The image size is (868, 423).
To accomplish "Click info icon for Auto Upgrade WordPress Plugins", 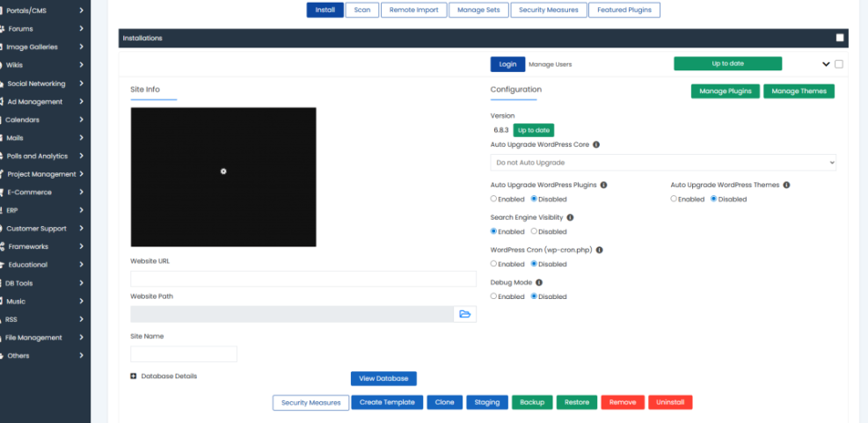I will tap(603, 185).
